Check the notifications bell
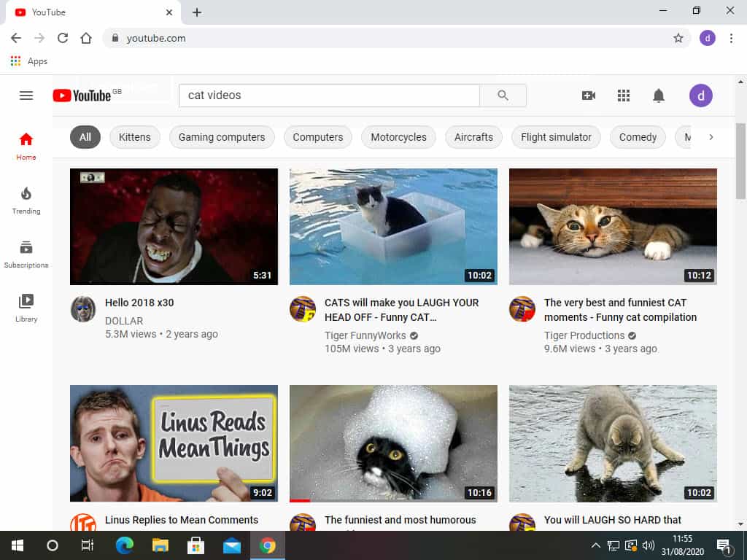The image size is (747, 560). pos(659,96)
